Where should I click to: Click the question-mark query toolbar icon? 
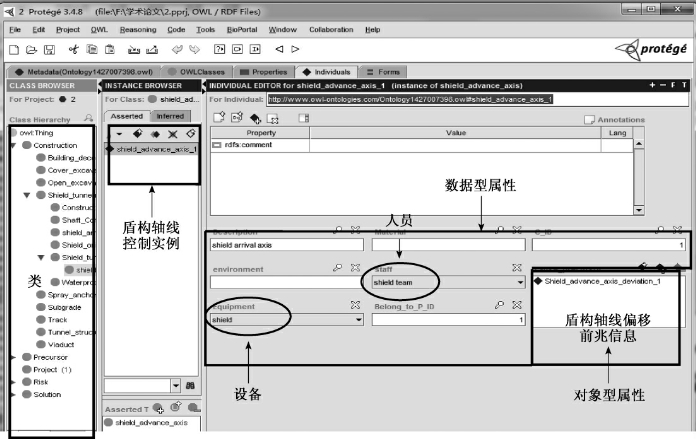tap(220, 49)
